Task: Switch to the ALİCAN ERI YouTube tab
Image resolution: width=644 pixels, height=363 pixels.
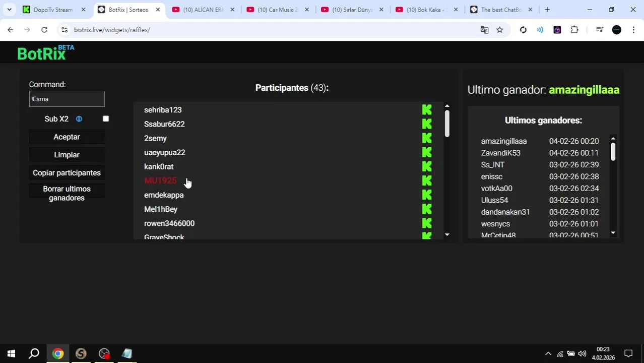Action: coord(203,10)
